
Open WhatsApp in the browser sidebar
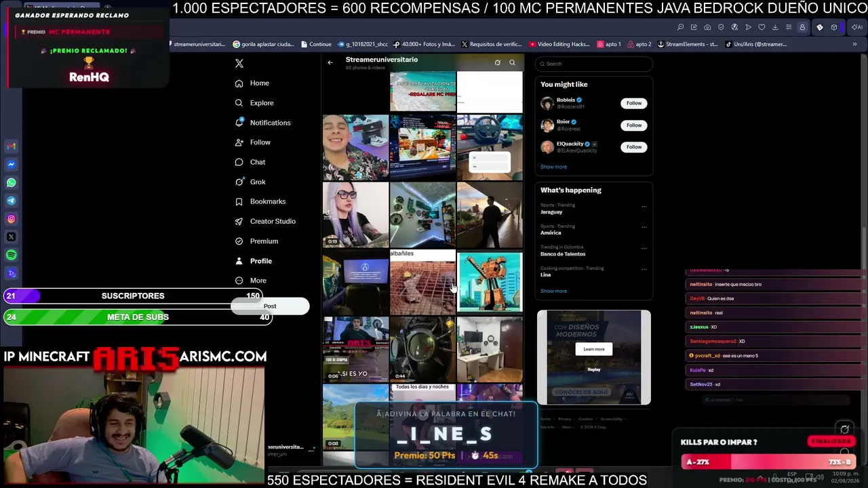(x=12, y=183)
